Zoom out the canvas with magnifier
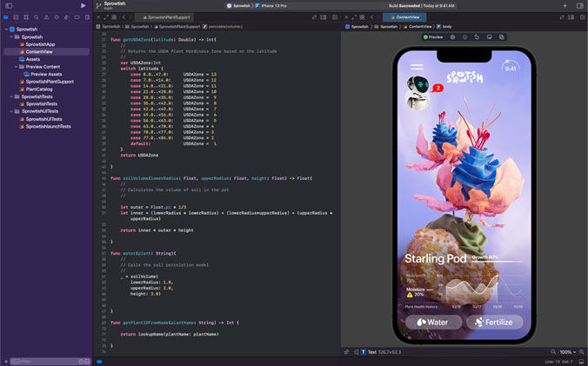Viewport: 588px width, 366px height. tap(552, 352)
